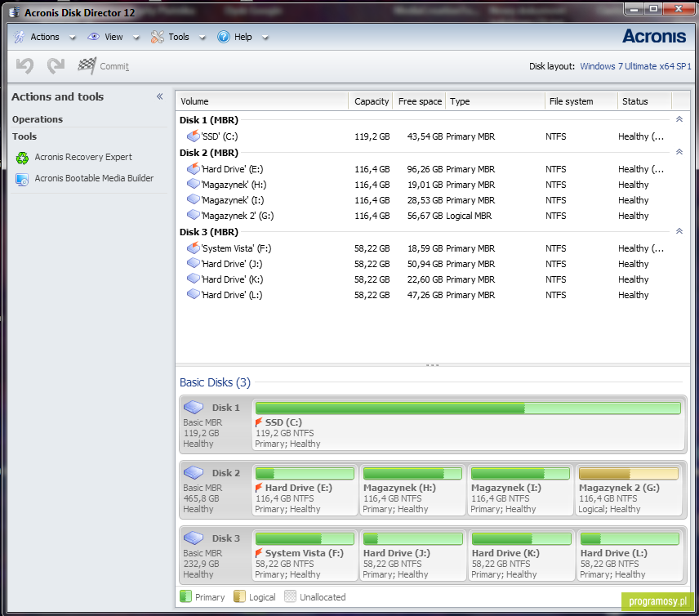Click the volume icon of 'Hard Drive' (L:)
This screenshot has width=699, height=616.
click(193, 294)
